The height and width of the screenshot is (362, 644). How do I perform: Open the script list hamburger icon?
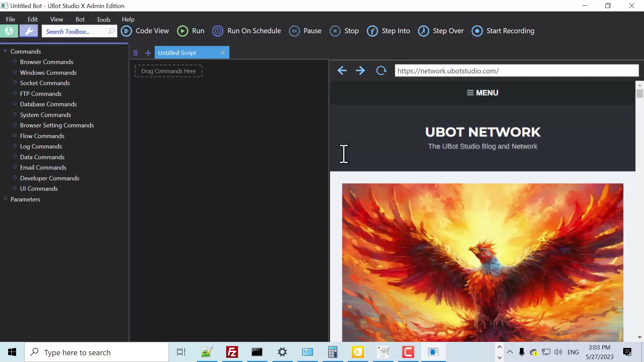click(136, 53)
